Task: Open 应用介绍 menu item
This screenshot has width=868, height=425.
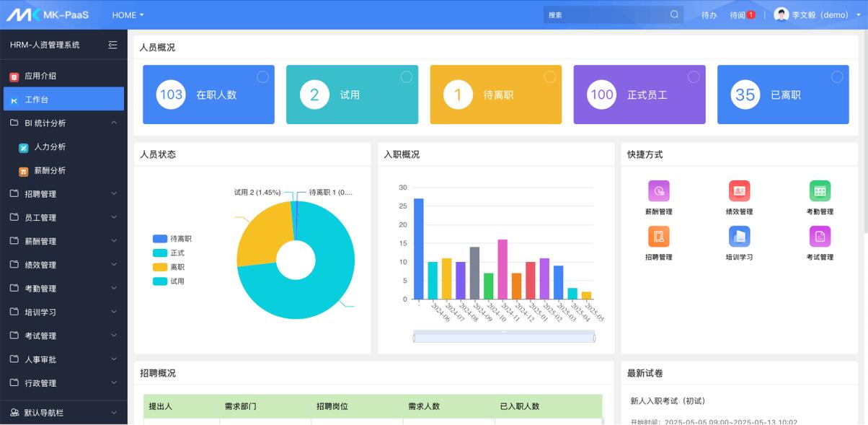Action: (63, 76)
